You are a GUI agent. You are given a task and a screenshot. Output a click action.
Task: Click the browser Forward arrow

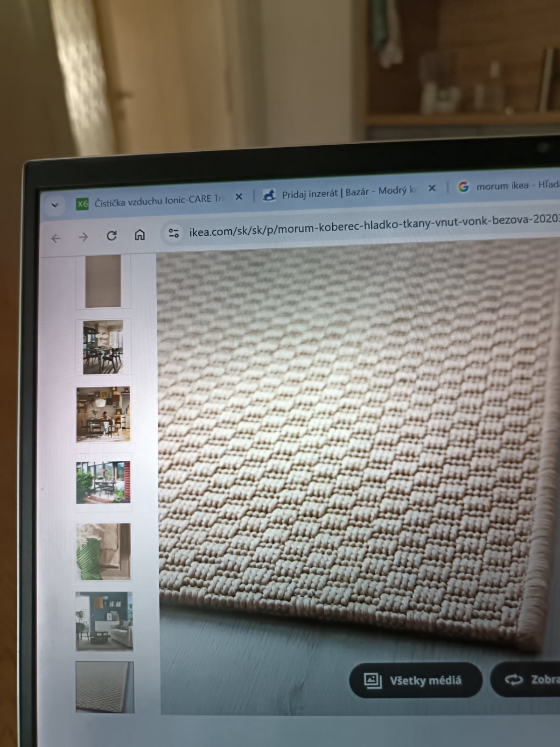pyautogui.click(x=84, y=237)
